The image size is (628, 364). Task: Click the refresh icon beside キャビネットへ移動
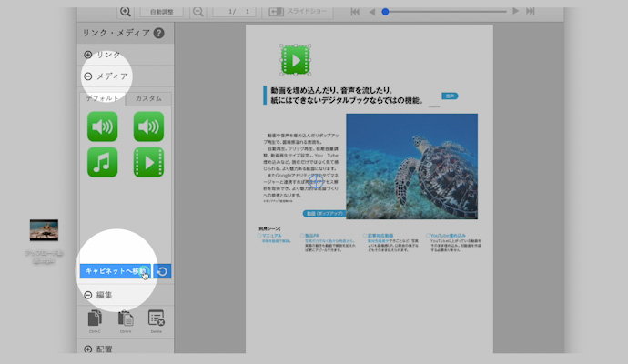[162, 271]
